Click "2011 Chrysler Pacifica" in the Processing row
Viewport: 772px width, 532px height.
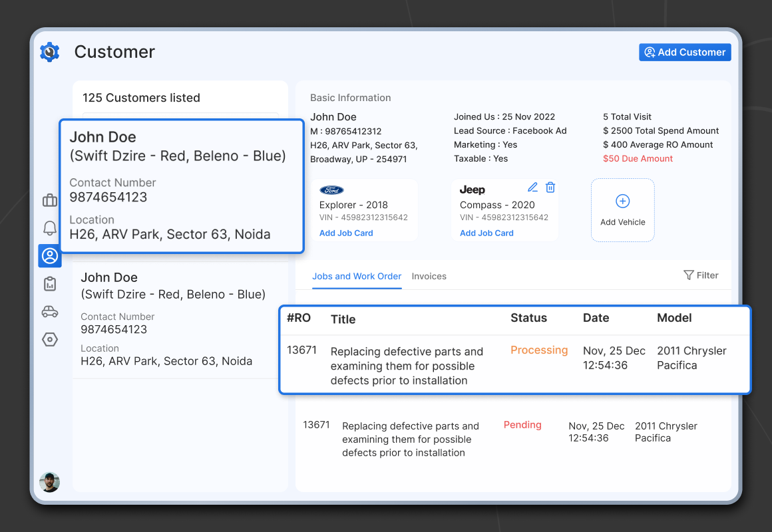(x=691, y=358)
